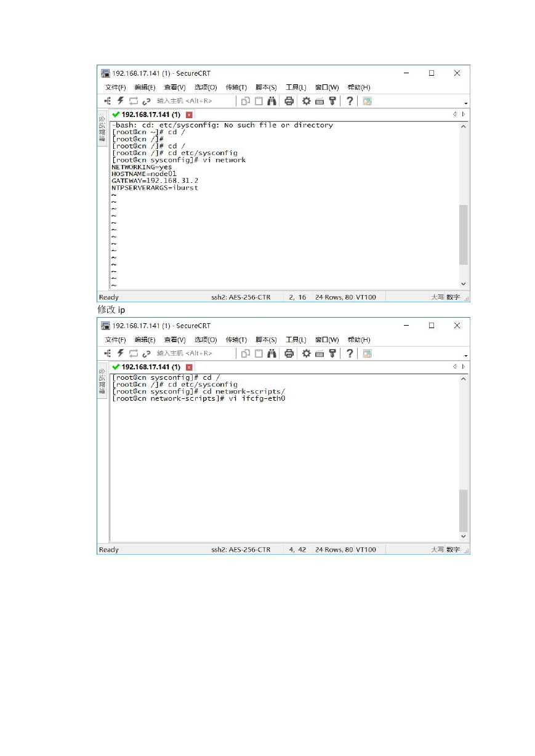
Task: Click Print icon in vi network window toolbar
Action: pyautogui.click(x=289, y=101)
